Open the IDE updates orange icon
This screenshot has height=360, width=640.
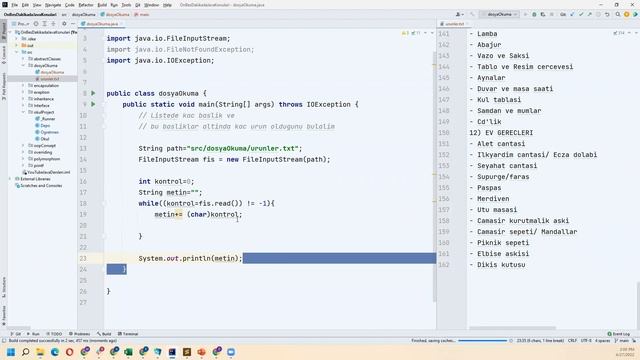[x=627, y=14]
